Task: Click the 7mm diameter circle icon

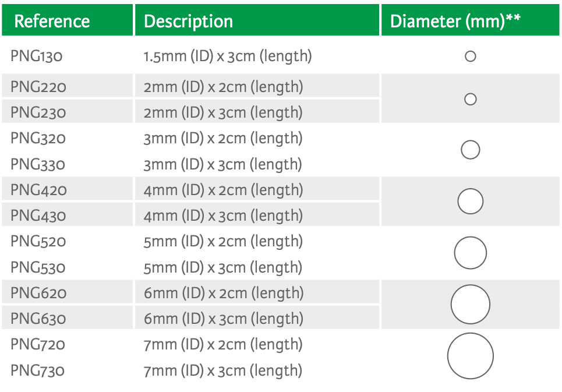Action: click(471, 356)
